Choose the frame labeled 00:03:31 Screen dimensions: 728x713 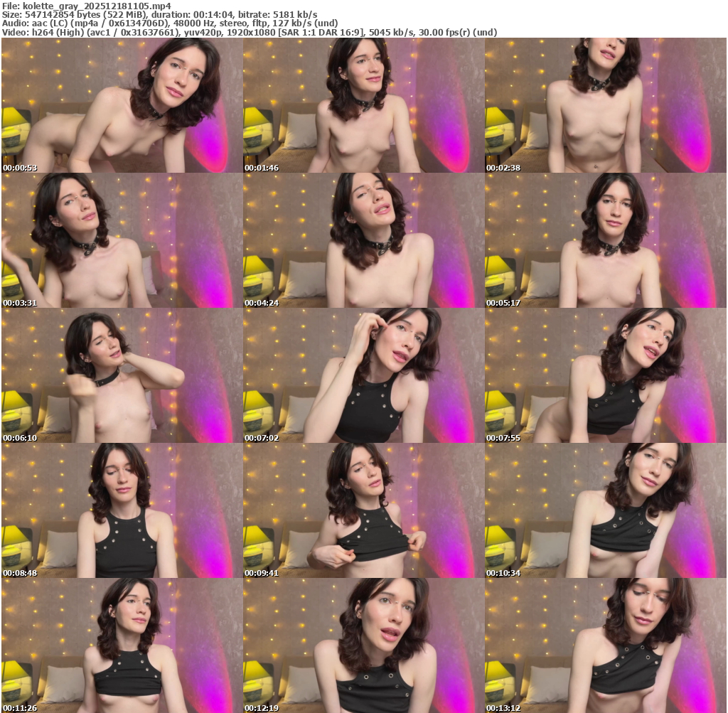[x=122, y=240]
